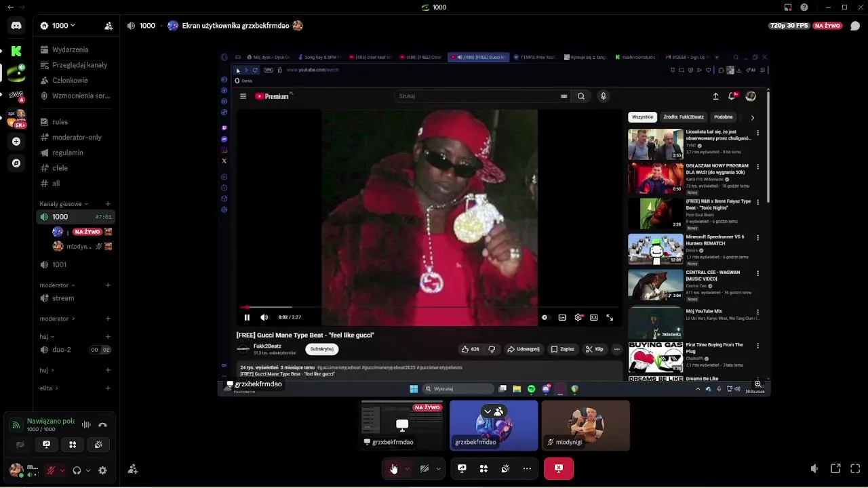Open user settings gear icon
This screenshot has width=868, height=488.
tap(102, 470)
